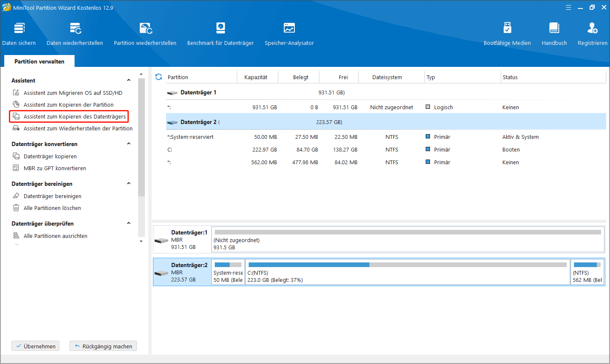
Task: Open Daten wiederherstellen tool
Action: pos(75,34)
